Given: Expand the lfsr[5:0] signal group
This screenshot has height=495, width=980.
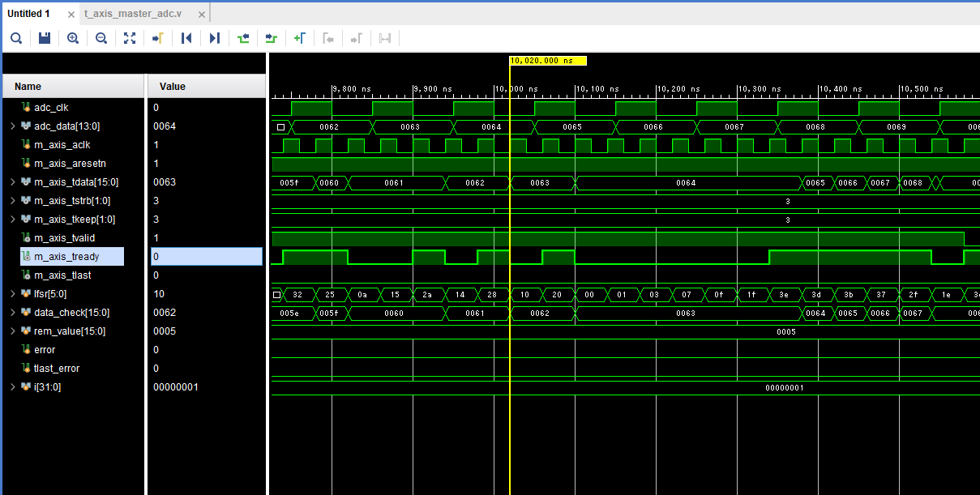Looking at the screenshot, I should [x=12, y=294].
